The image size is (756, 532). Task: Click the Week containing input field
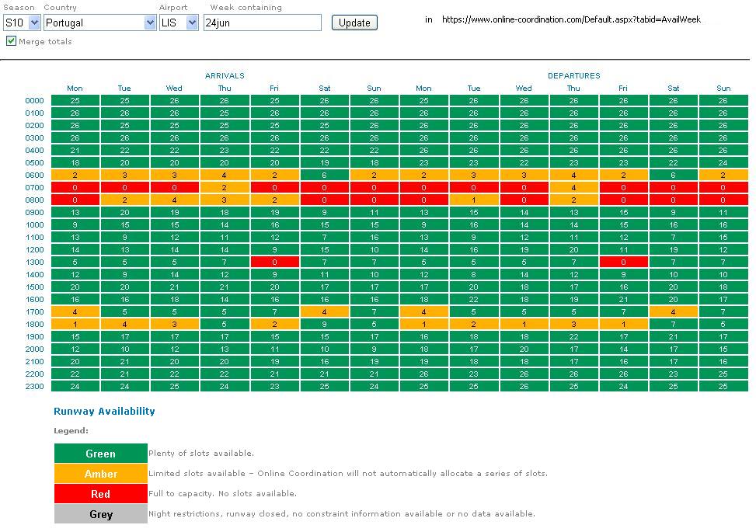click(x=263, y=23)
